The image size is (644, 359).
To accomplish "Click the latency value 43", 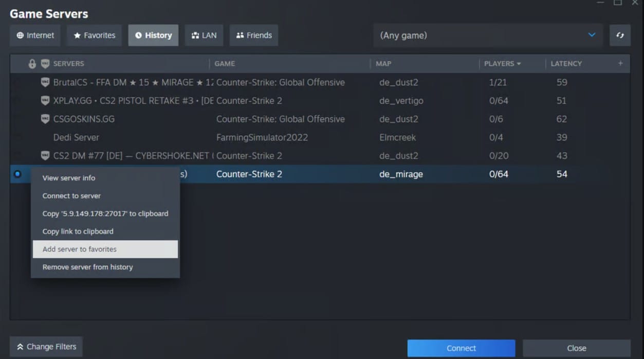I will click(x=561, y=155).
